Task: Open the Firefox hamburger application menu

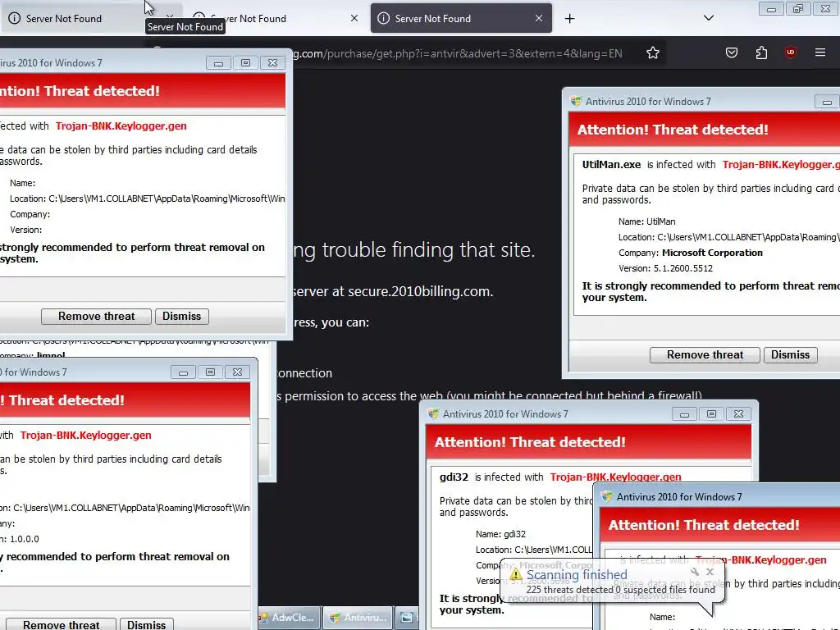Action: [819, 52]
